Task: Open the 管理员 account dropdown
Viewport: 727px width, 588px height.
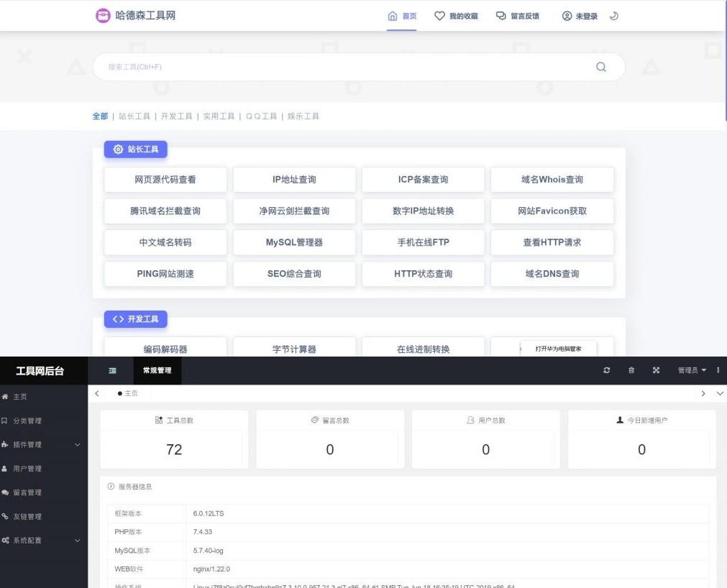Action: tap(689, 369)
